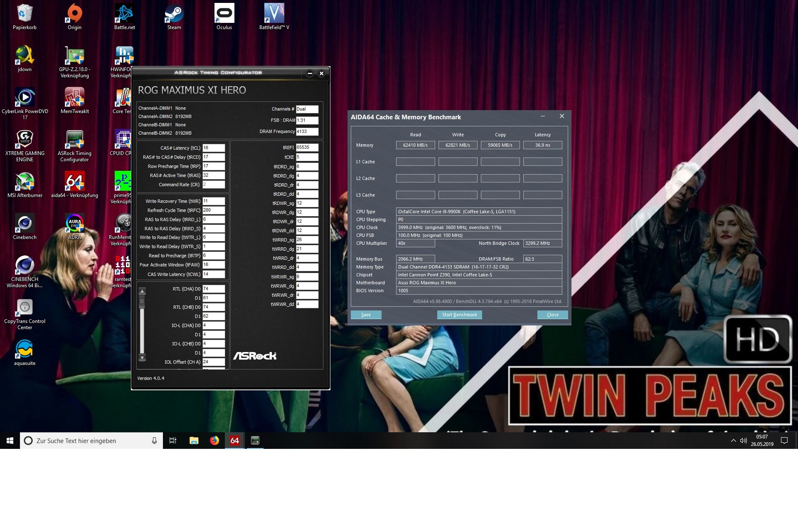798x532 pixels.
Task: Open the Windows Start menu
Action: coord(10,441)
